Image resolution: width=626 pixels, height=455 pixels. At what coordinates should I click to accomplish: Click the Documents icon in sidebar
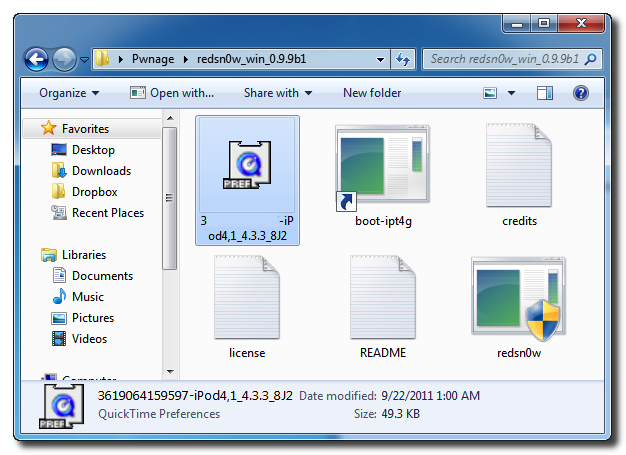[x=59, y=275]
